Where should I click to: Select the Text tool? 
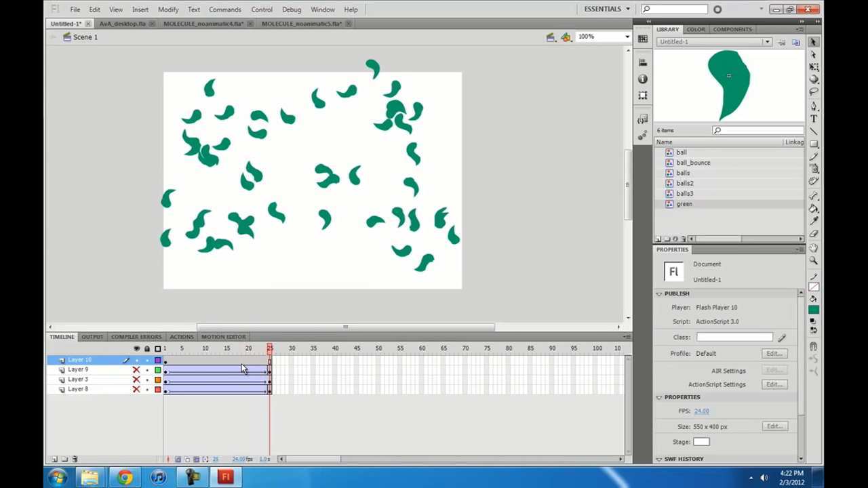(x=814, y=118)
